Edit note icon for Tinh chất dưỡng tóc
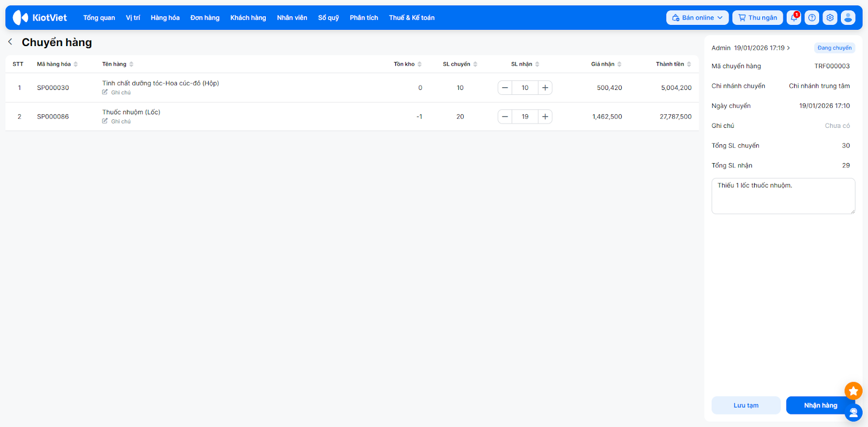The height and width of the screenshot is (427, 868). 105,92
